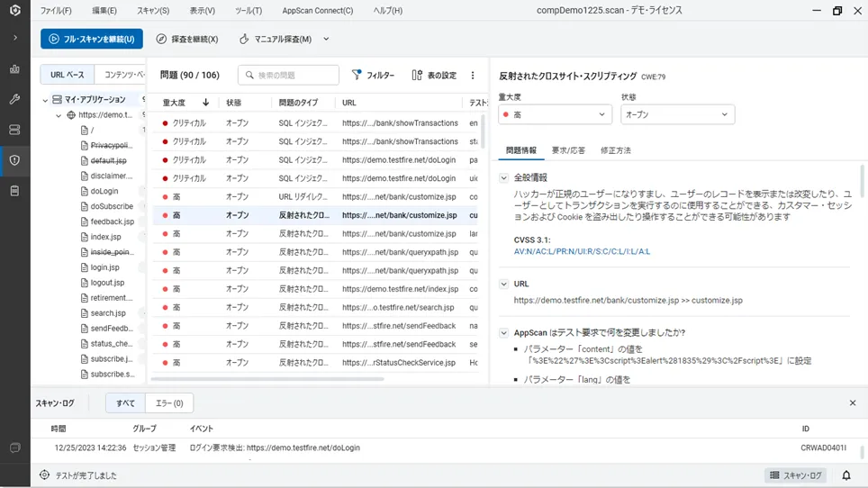
Task: Toggle スキャン・ログ button in status bar
Action: click(795, 475)
